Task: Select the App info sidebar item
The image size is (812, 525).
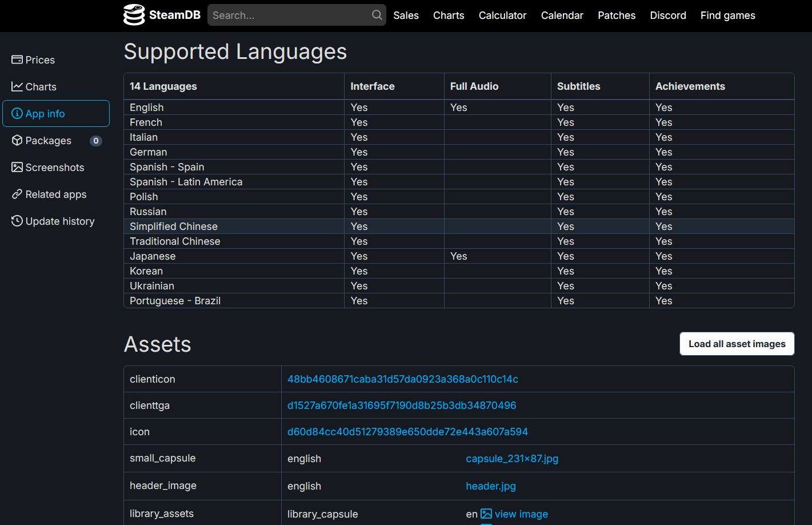Action: point(56,113)
